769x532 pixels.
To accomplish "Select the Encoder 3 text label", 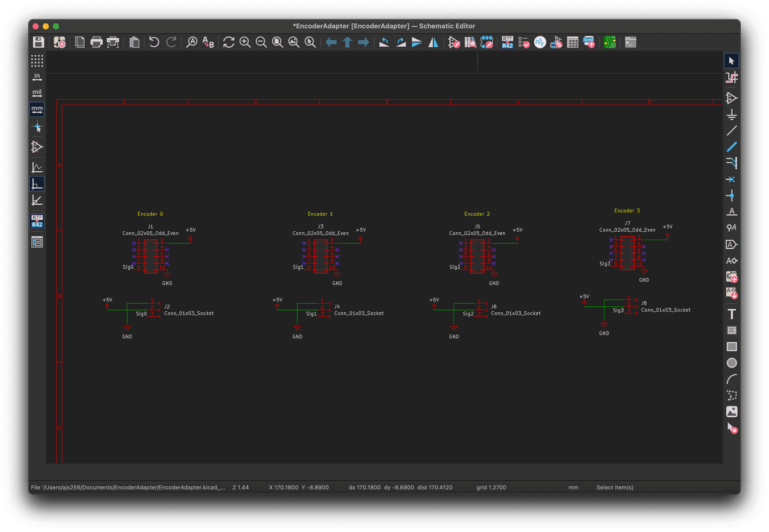I will pos(627,211).
